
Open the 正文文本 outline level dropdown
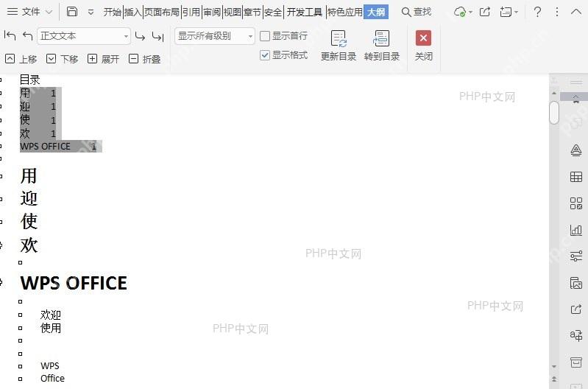point(84,36)
